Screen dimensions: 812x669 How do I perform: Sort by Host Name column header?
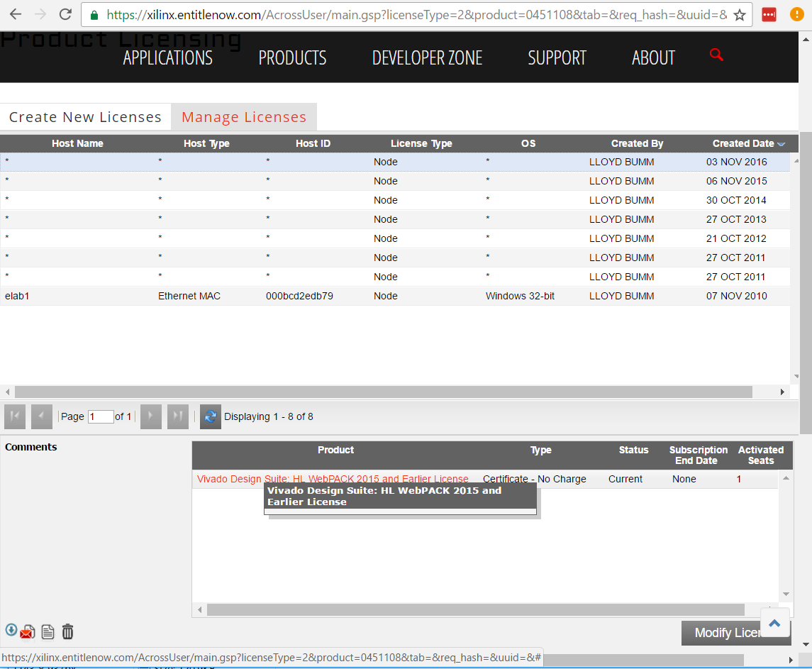pos(77,143)
